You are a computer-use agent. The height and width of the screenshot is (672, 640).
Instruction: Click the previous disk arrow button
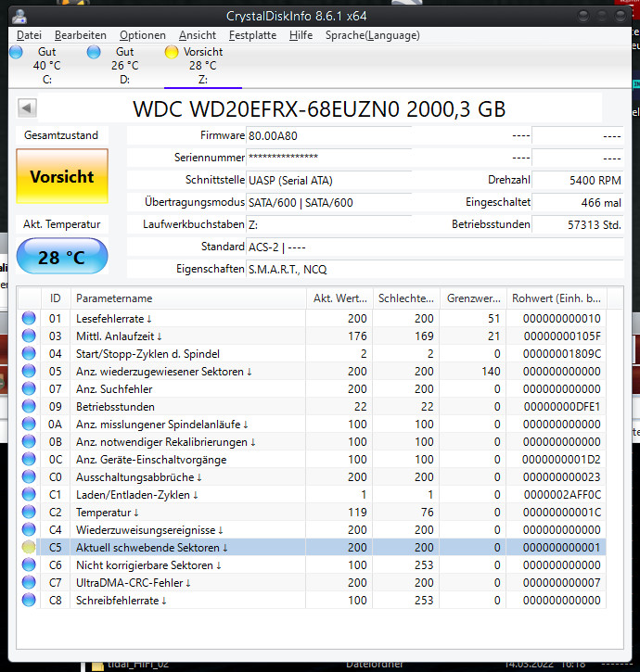click(x=27, y=108)
